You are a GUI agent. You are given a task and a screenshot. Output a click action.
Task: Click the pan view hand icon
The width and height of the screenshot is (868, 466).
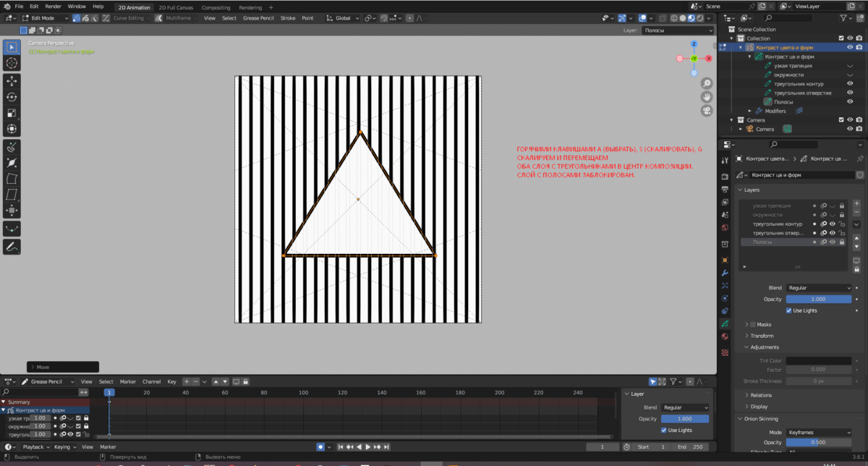tap(707, 97)
